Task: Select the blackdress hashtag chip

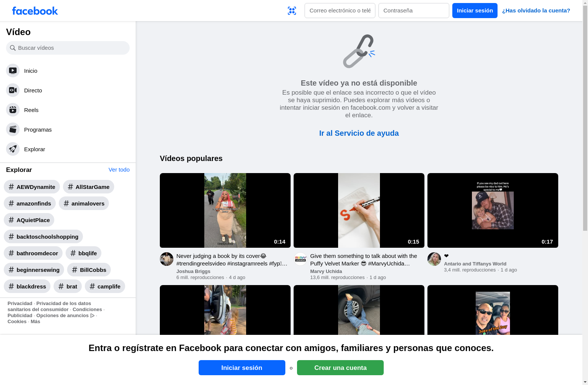Action: [x=27, y=286]
